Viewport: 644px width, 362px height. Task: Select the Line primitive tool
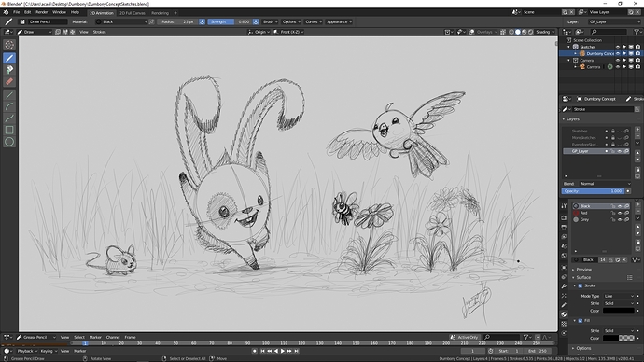click(9, 95)
